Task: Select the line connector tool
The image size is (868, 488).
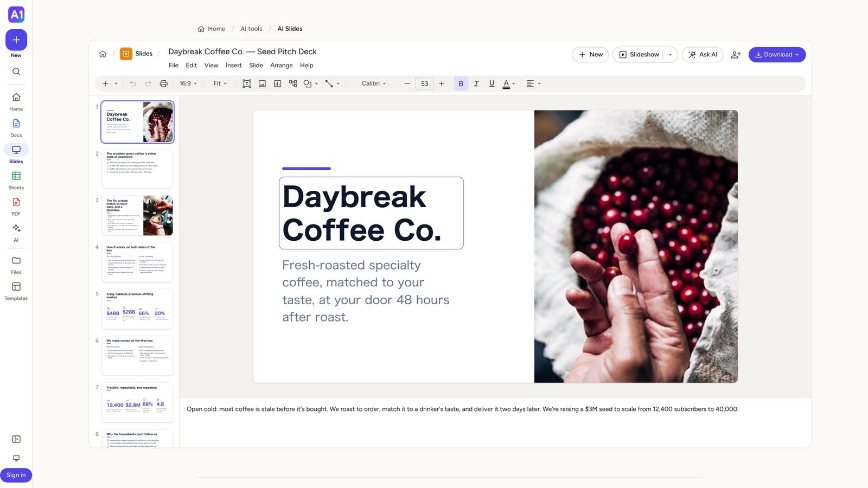Action: point(329,84)
